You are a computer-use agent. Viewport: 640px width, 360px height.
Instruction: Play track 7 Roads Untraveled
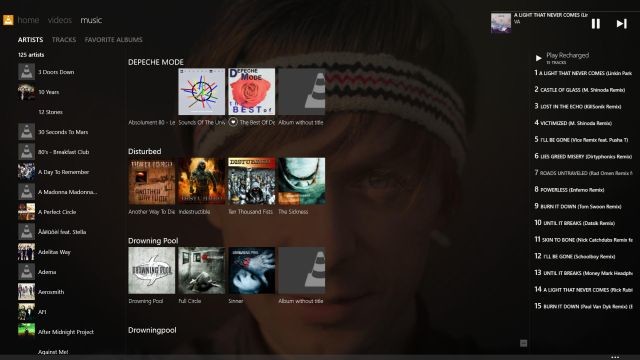pos(583,173)
